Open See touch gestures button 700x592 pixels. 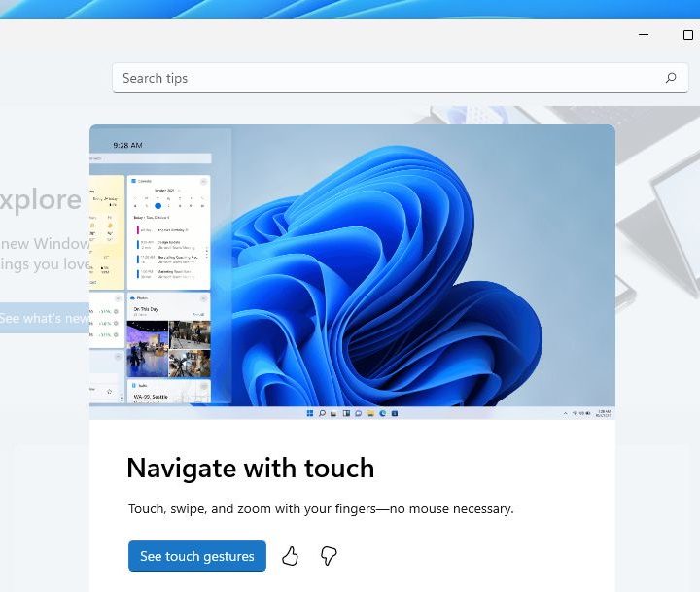[196, 556]
